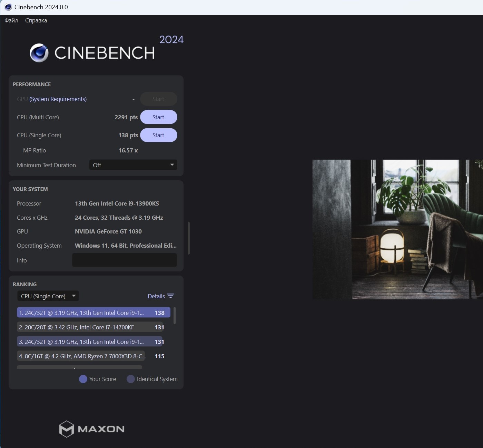483x448 pixels.
Task: Click the RANKING section heading
Action: [x=24, y=285]
